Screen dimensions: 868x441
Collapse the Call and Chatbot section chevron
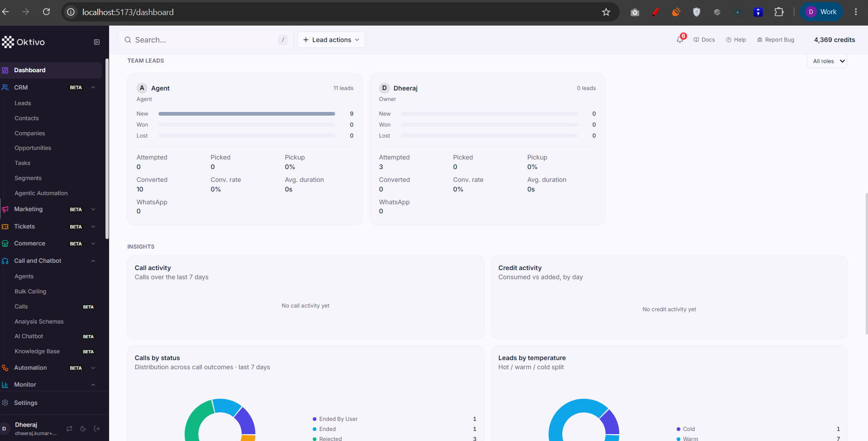click(x=93, y=261)
